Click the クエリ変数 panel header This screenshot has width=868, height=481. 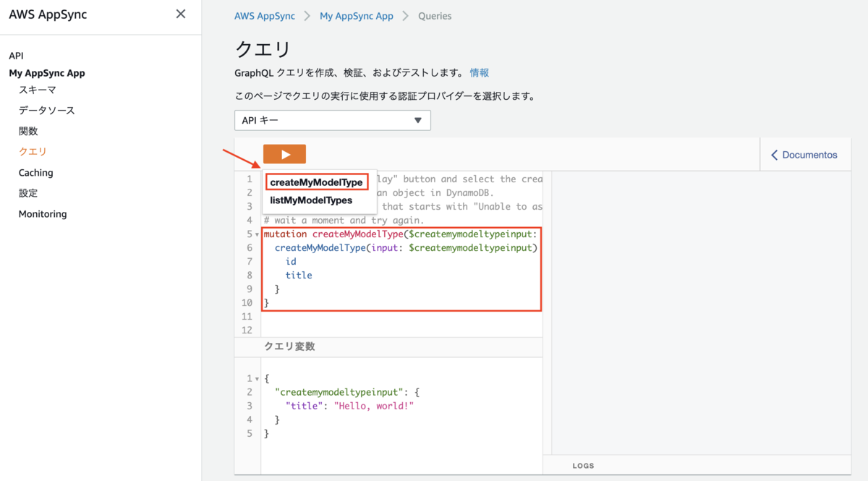[x=388, y=346]
